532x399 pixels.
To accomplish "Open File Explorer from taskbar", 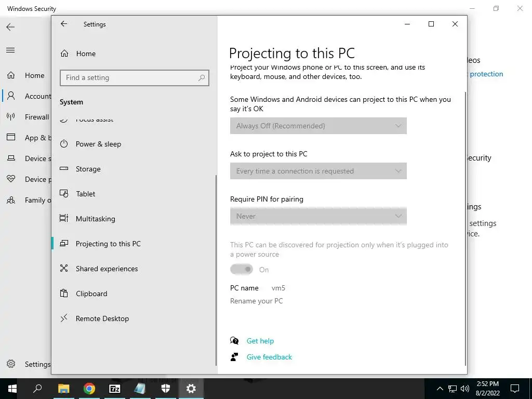I will [x=63, y=389].
